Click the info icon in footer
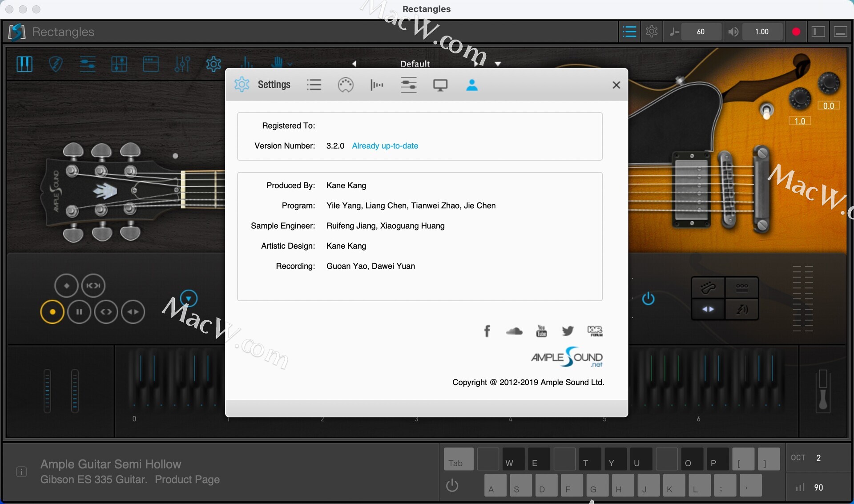The image size is (854, 504). tap(21, 472)
